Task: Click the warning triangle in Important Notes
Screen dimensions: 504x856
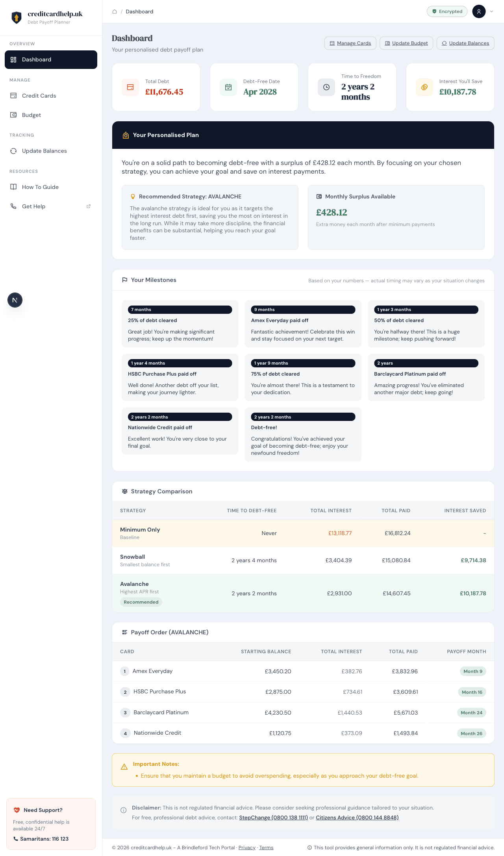Action: 124,767
